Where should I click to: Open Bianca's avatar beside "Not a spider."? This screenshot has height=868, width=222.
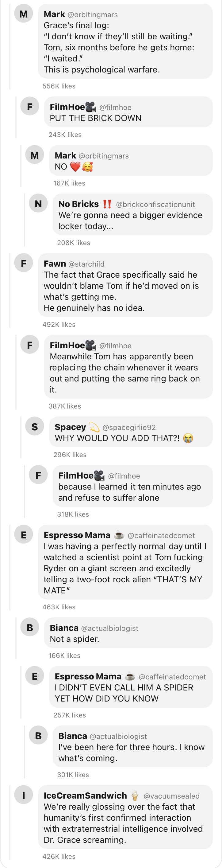click(30, 627)
